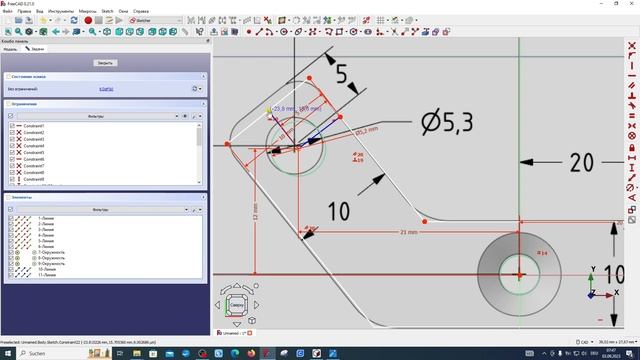Collapse the Элементы section
640x360 pixels.
coord(203,197)
